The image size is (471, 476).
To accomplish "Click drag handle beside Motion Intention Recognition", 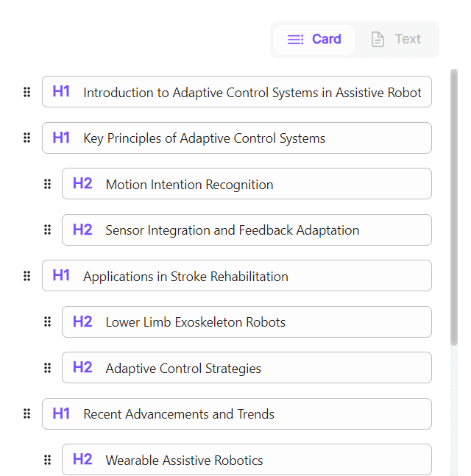I will pos(47,184).
